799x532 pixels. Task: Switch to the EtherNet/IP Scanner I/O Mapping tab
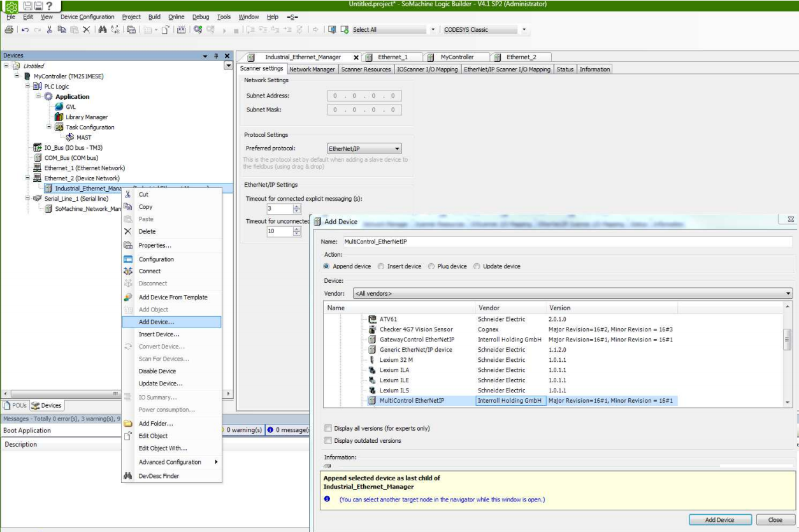pos(507,69)
